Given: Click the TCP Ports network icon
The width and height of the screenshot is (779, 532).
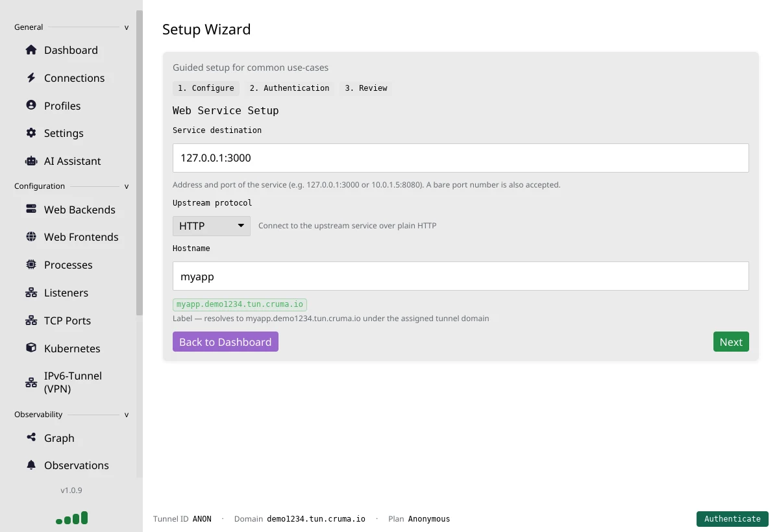Looking at the screenshot, I should pos(31,320).
